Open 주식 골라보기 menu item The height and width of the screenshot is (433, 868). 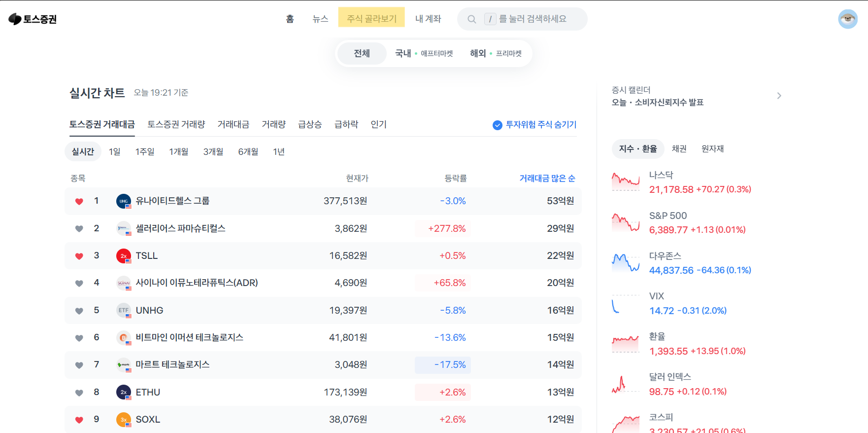(371, 19)
